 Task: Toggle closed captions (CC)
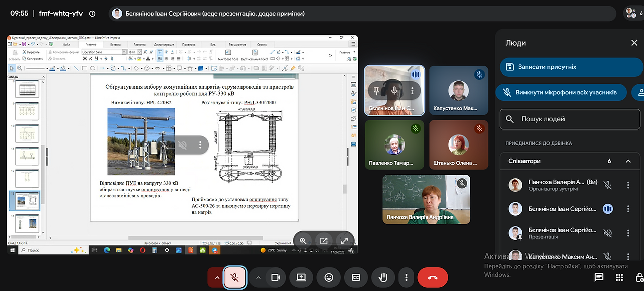pos(356,277)
